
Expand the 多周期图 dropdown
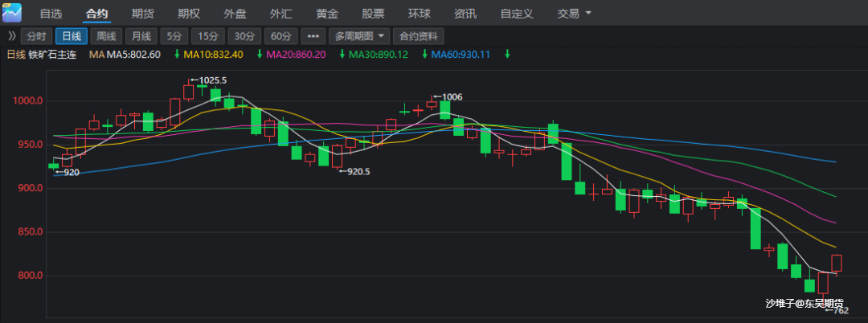[359, 36]
